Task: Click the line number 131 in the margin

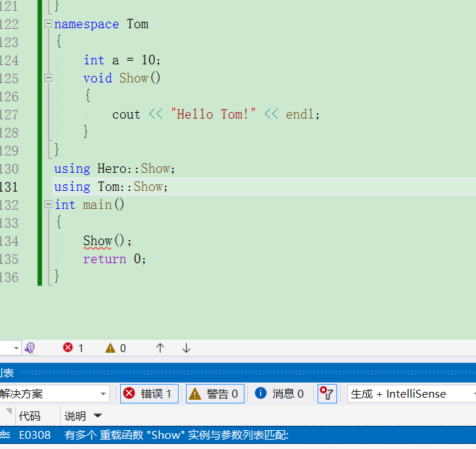Action: coord(9,187)
